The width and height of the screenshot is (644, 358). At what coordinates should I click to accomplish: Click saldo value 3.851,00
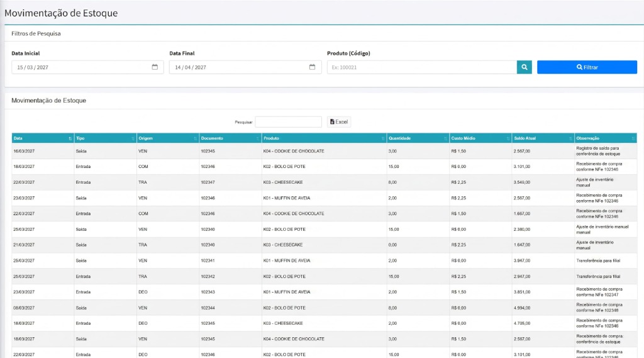(x=521, y=292)
